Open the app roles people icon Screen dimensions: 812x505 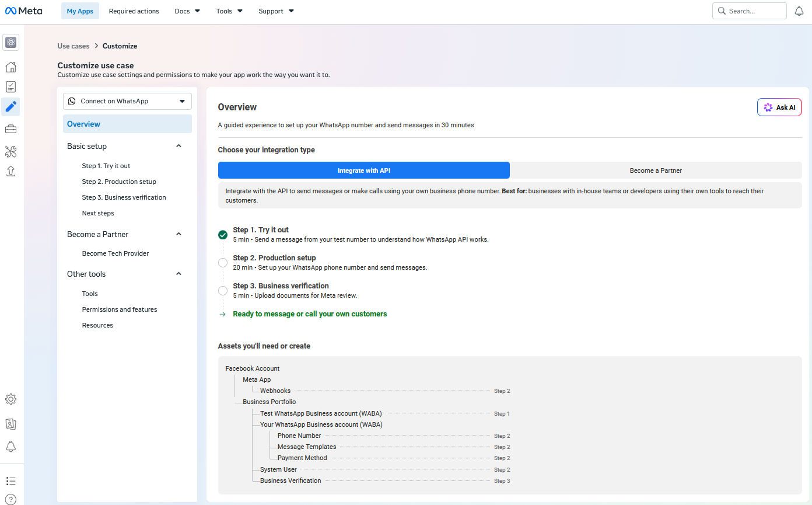click(x=10, y=423)
